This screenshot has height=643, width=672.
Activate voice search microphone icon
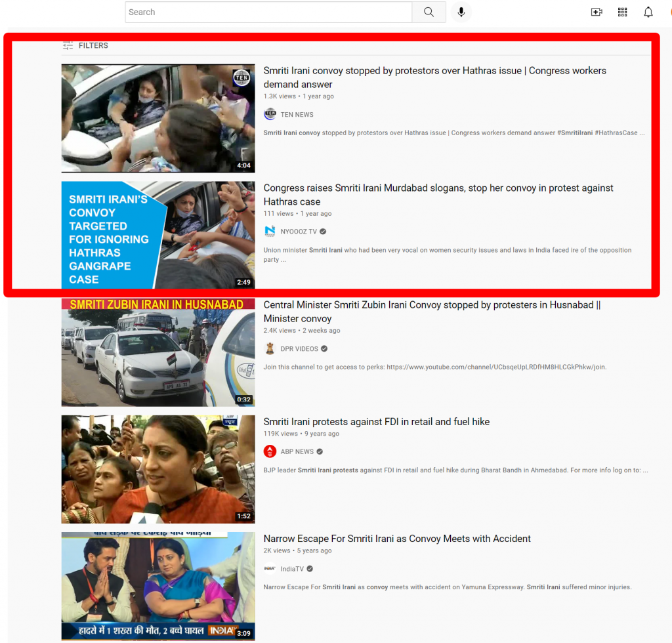(461, 12)
